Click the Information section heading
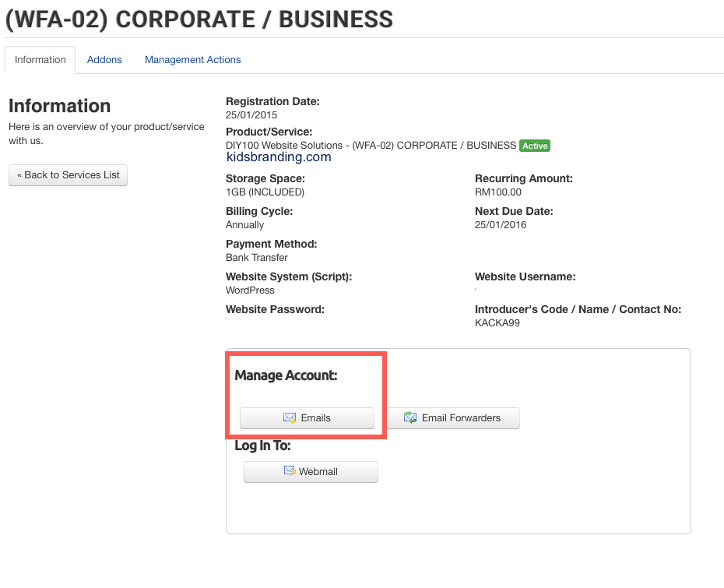This screenshot has width=724, height=588. click(59, 106)
